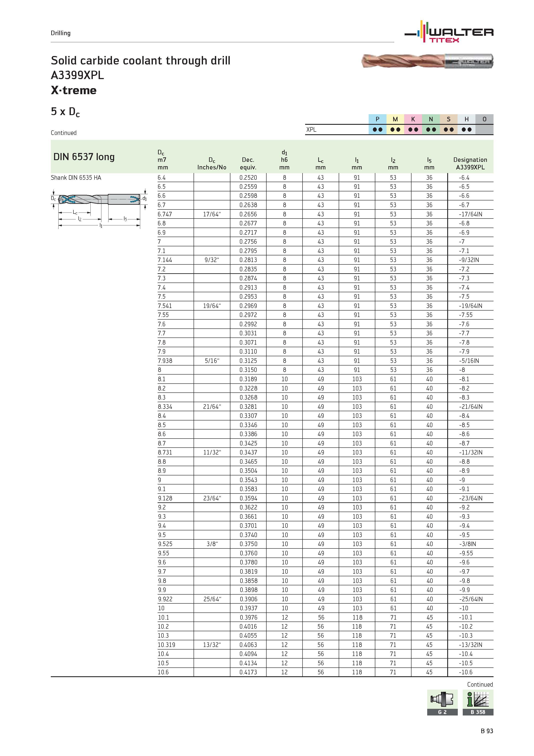Click designation '-23/64IN'
The width and height of the screenshot is (534, 756).
point(471,498)
